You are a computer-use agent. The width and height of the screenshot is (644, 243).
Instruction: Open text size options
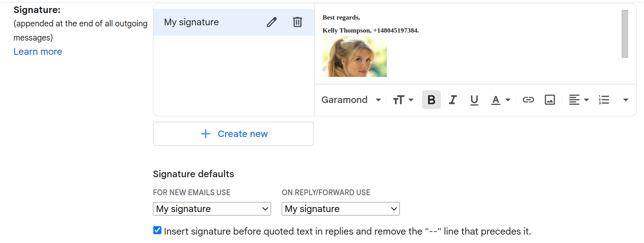(x=403, y=100)
